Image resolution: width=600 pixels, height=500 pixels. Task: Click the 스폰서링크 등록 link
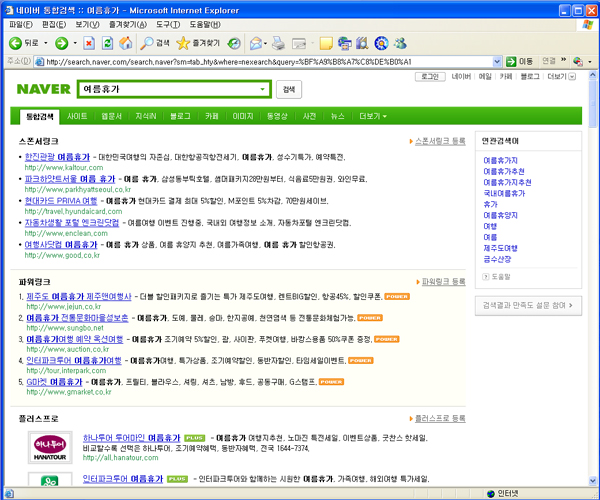pos(440,141)
